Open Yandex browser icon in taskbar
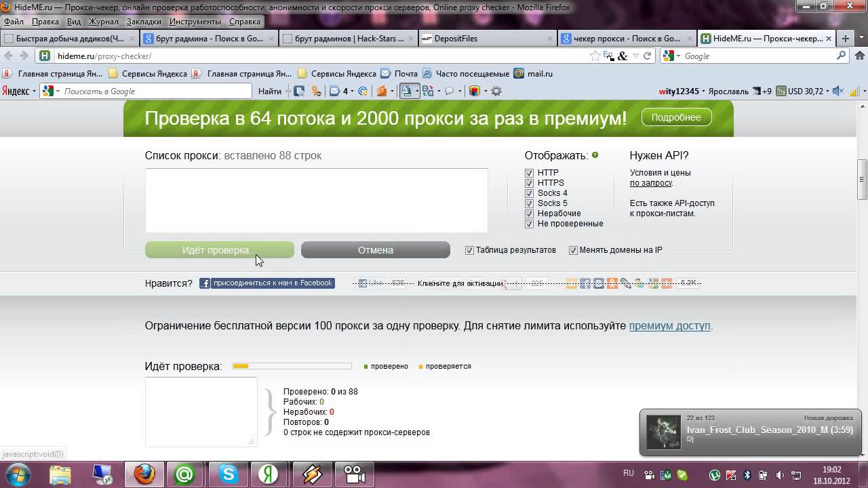Viewport: 868px width, 488px height. tap(269, 474)
